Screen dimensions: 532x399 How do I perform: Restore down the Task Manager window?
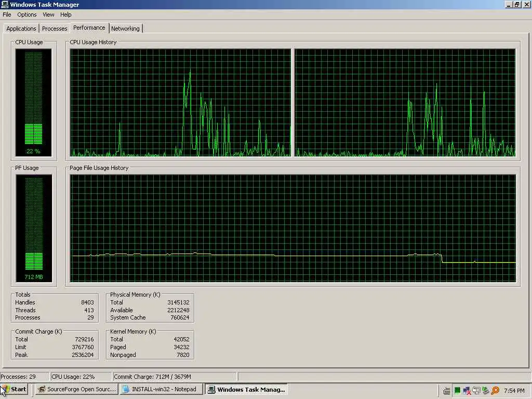(x=517, y=4)
